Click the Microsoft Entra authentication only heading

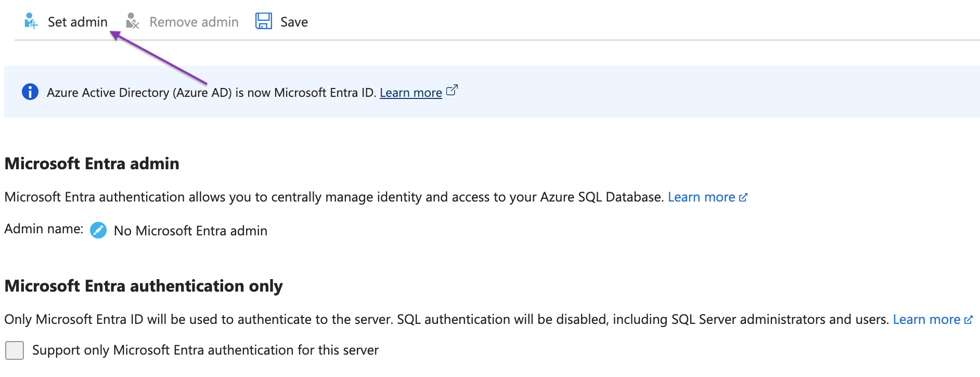pyautogui.click(x=144, y=286)
